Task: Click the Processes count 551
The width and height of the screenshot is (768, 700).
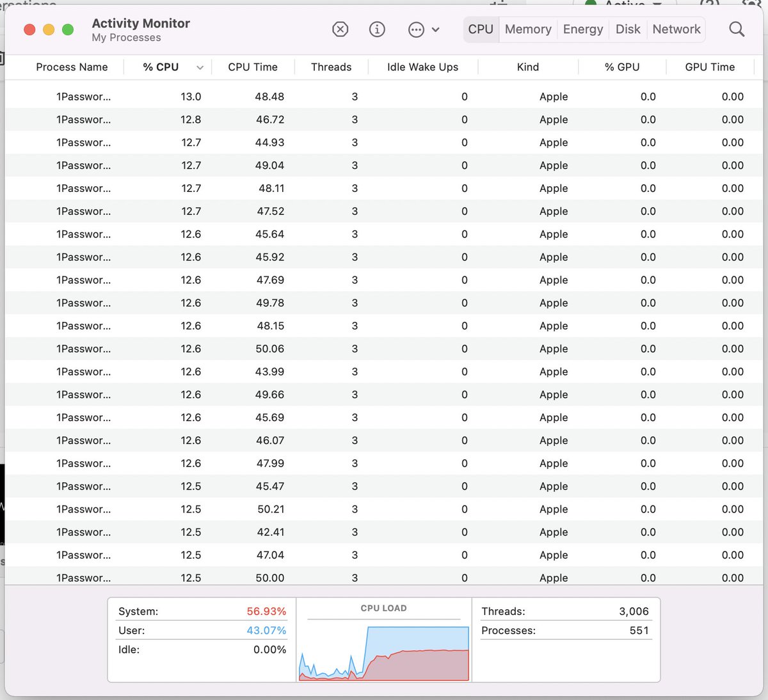Action: (639, 631)
